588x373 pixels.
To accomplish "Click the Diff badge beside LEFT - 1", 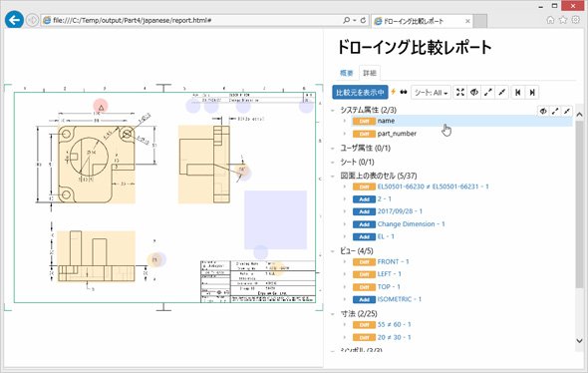I will click(x=364, y=274).
